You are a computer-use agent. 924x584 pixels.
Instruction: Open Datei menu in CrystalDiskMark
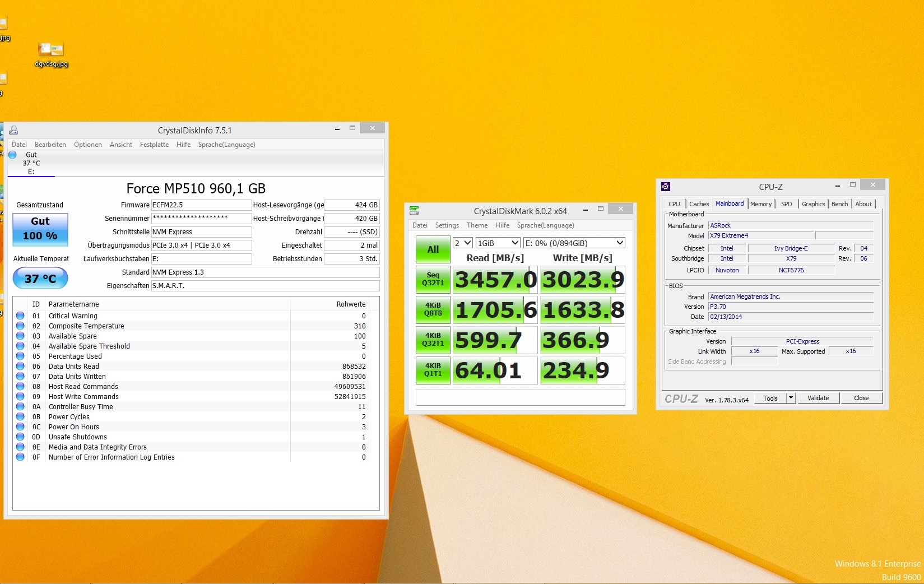[420, 225]
